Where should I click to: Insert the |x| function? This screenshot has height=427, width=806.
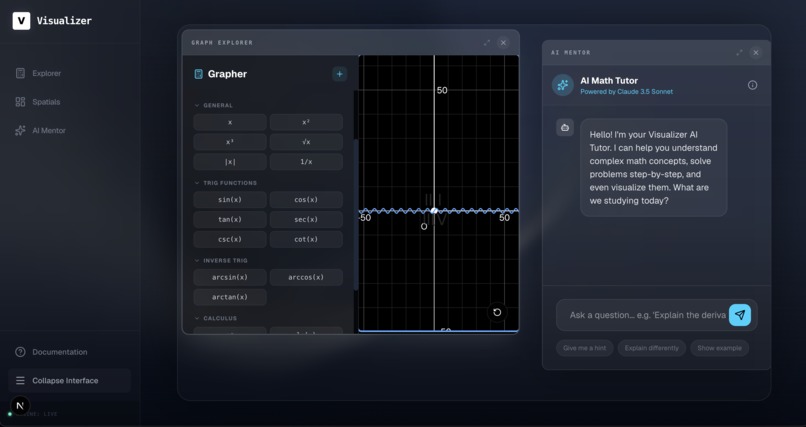230,161
